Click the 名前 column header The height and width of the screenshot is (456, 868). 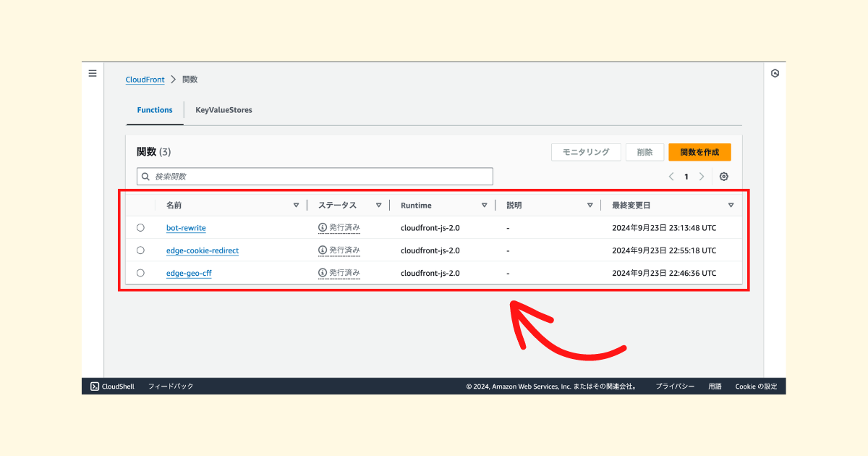[x=174, y=206]
